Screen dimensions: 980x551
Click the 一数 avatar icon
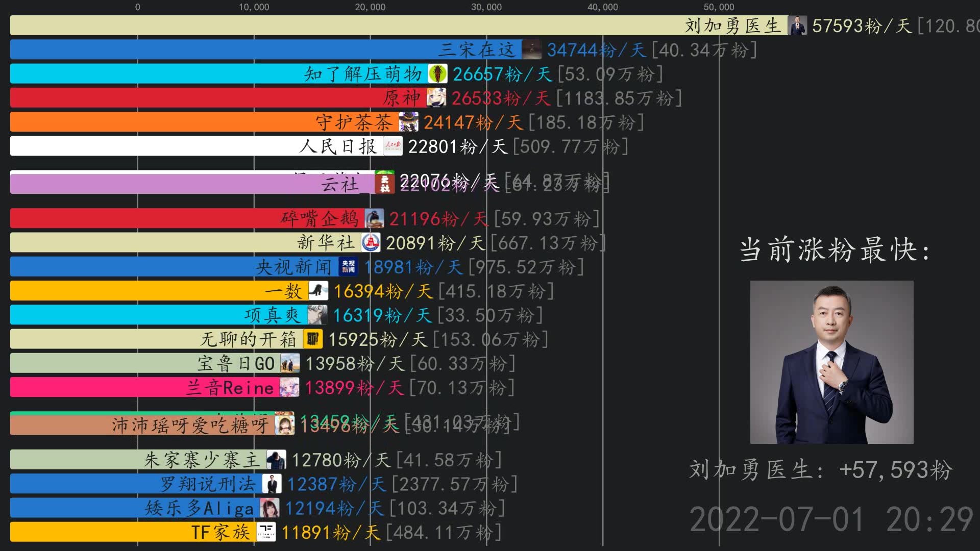(318, 291)
